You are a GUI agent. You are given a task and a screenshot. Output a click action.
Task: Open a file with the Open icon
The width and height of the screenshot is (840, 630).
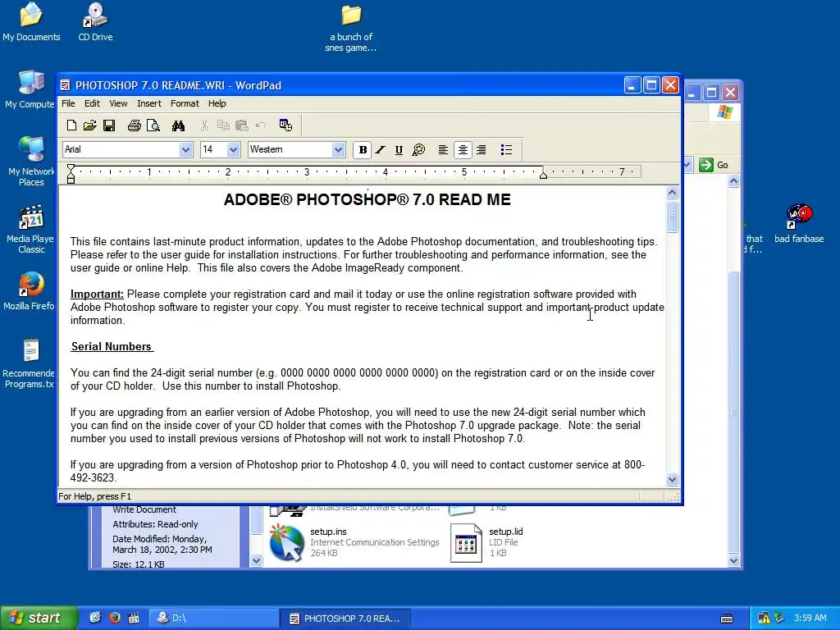click(89, 126)
